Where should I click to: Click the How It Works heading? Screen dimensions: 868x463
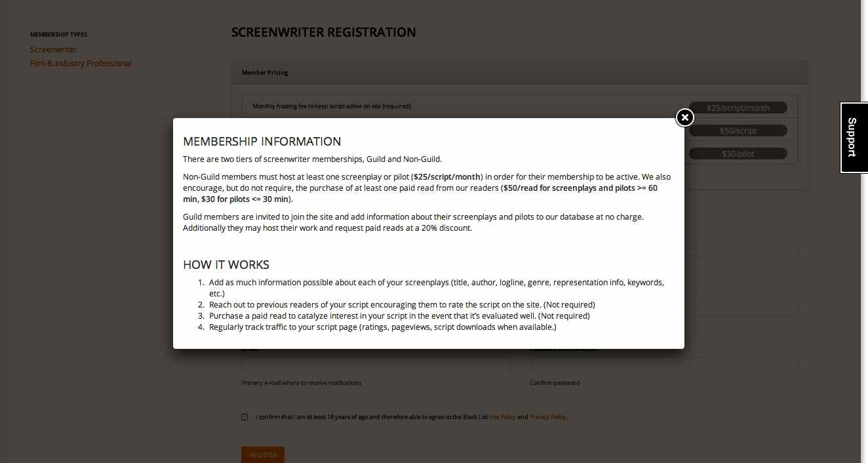pyautogui.click(x=226, y=265)
